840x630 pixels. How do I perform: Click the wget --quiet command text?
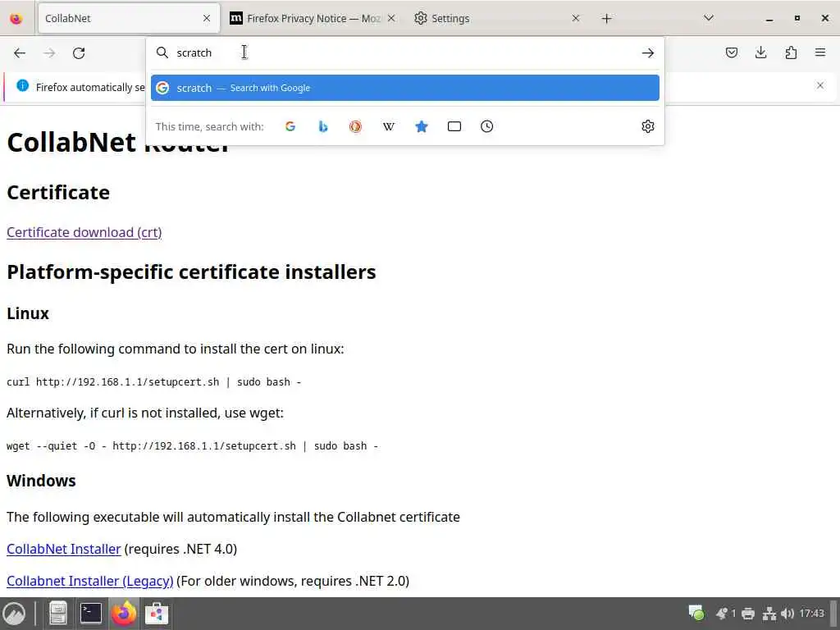(x=192, y=445)
